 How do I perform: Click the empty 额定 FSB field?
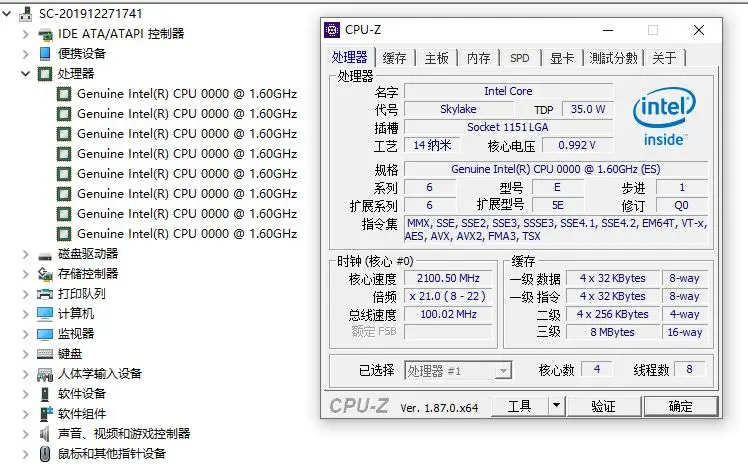click(x=448, y=331)
